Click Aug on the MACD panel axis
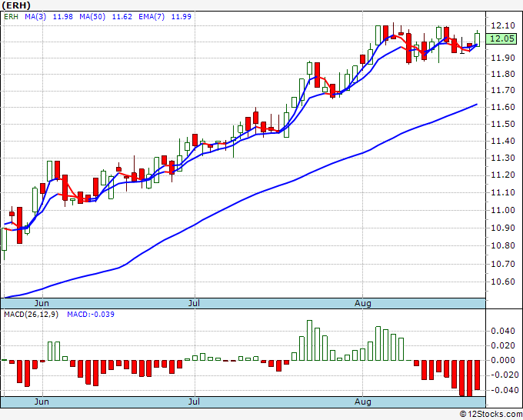Screen dimensions: 523x420 tap(362, 402)
